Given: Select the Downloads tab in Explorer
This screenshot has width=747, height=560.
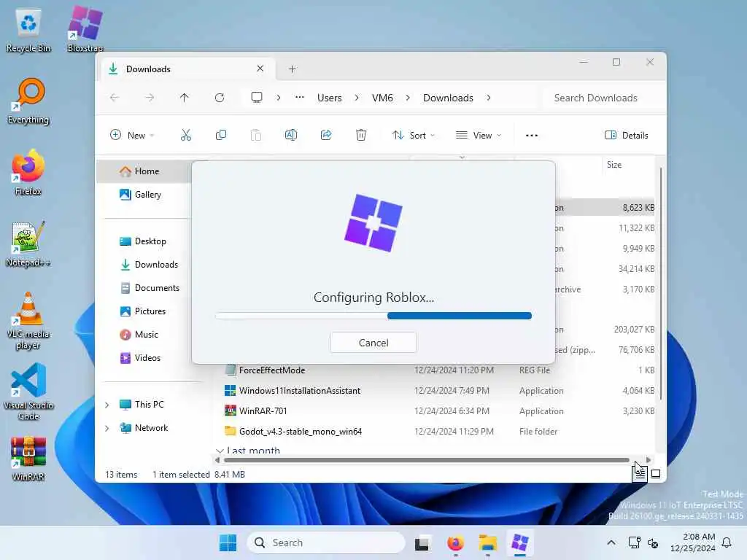Looking at the screenshot, I should click(188, 69).
